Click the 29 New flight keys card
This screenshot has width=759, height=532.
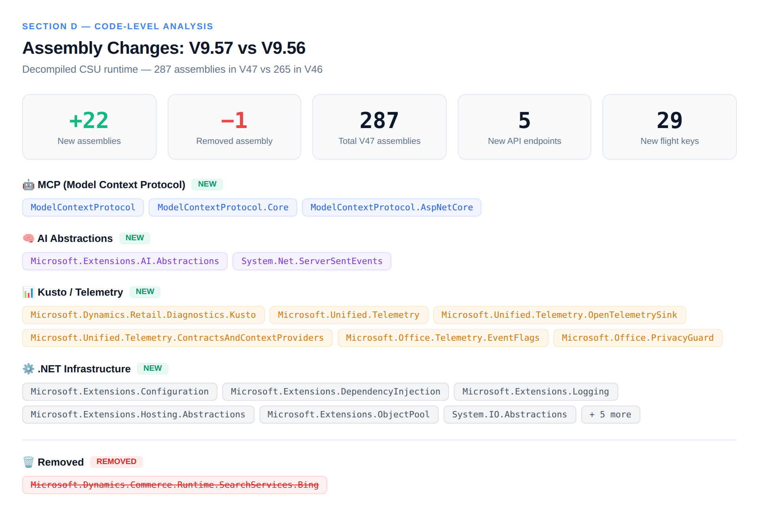[670, 127]
